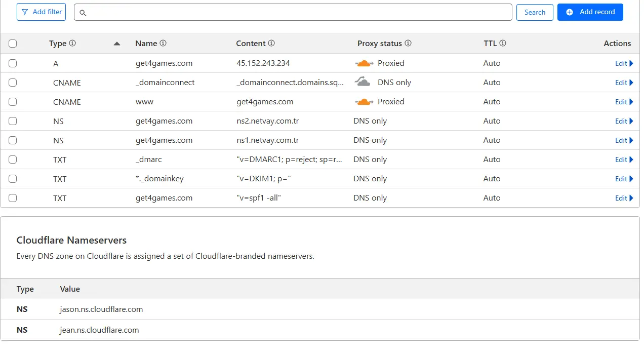Click the Search button
The height and width of the screenshot is (356, 644).
click(535, 12)
